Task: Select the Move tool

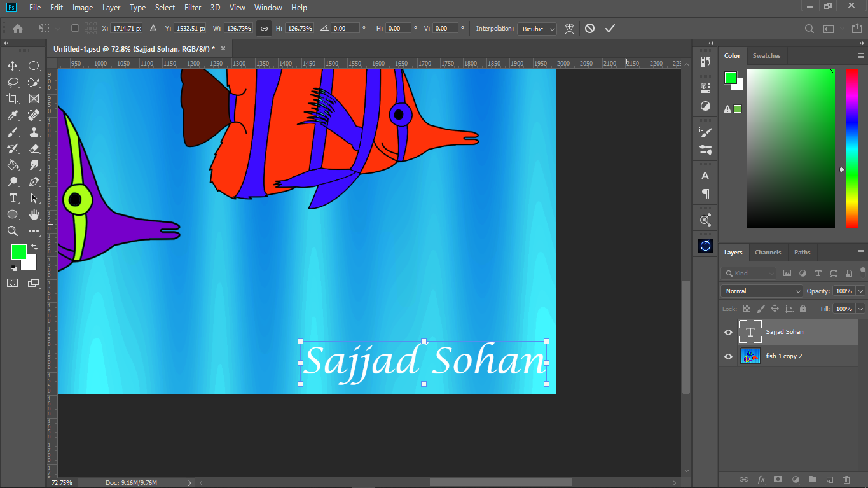Action: [x=13, y=66]
